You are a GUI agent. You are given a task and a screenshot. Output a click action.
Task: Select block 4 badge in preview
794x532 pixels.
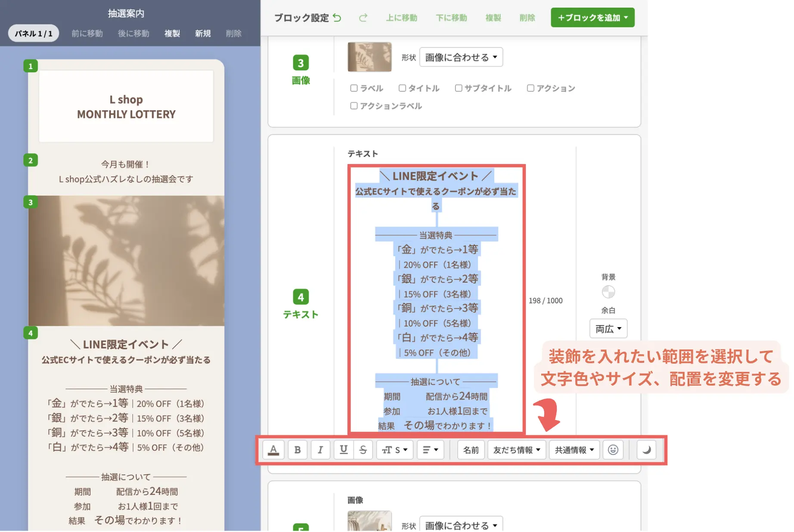(x=31, y=333)
